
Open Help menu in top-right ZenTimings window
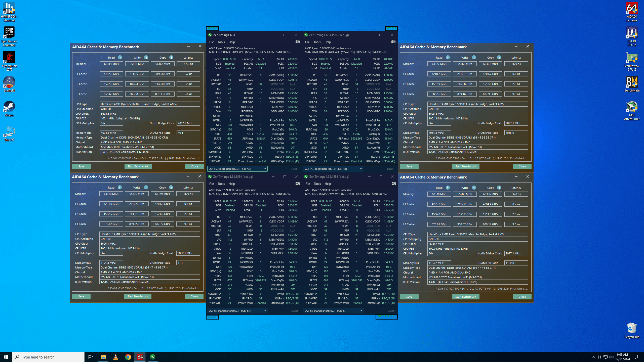(x=328, y=42)
